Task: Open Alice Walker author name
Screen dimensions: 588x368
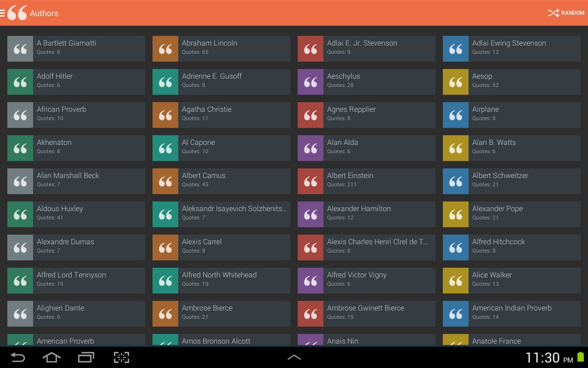Action: tap(492, 275)
